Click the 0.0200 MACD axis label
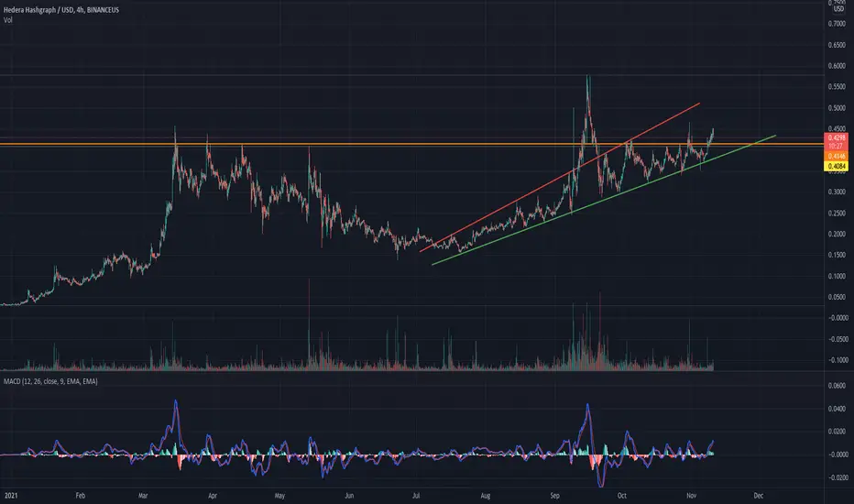Screen dimensions: 854x504 click(x=837, y=432)
